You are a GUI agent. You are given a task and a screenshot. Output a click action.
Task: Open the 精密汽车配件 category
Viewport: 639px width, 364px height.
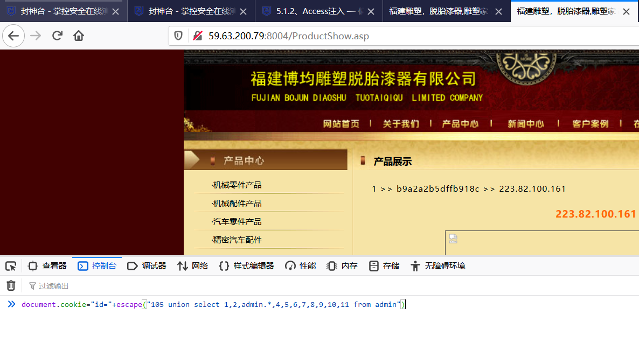click(x=237, y=240)
